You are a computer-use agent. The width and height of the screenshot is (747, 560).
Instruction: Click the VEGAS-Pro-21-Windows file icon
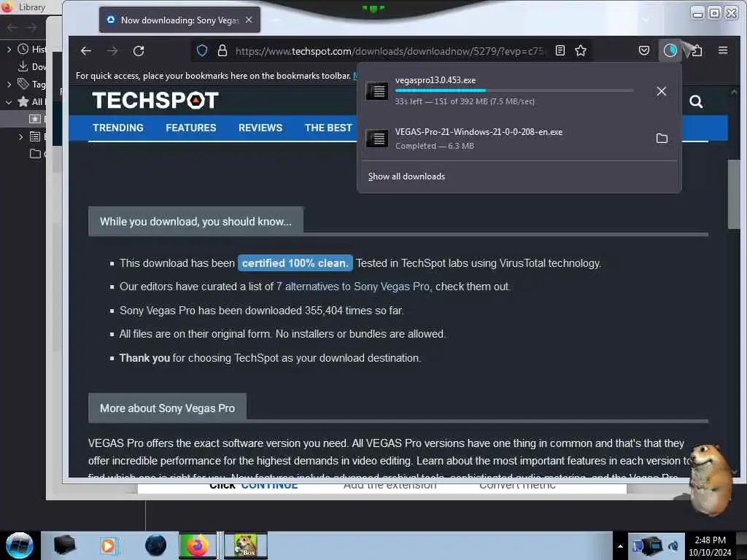coord(377,139)
